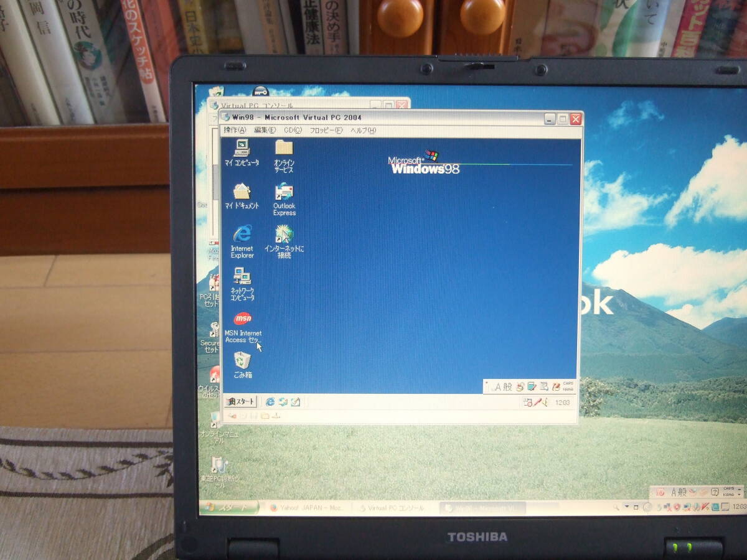The width and height of the screenshot is (747, 560).
Task: Click the Win98 スタート button
Action: coord(240,402)
